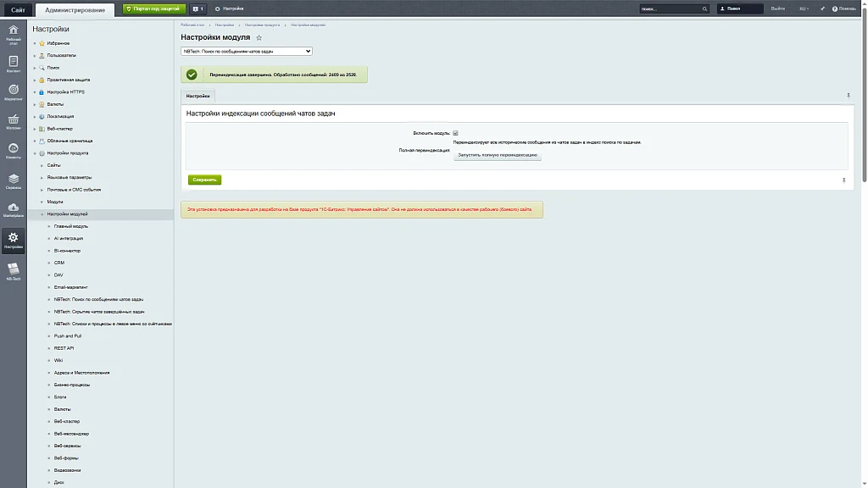The image size is (868, 488).
Task: Open Push and Pull module settings
Action: 68,335
